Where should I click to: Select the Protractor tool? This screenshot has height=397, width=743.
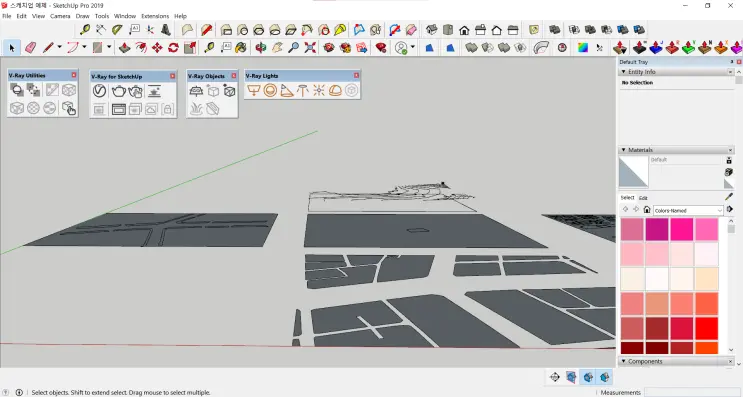[x=117, y=30]
